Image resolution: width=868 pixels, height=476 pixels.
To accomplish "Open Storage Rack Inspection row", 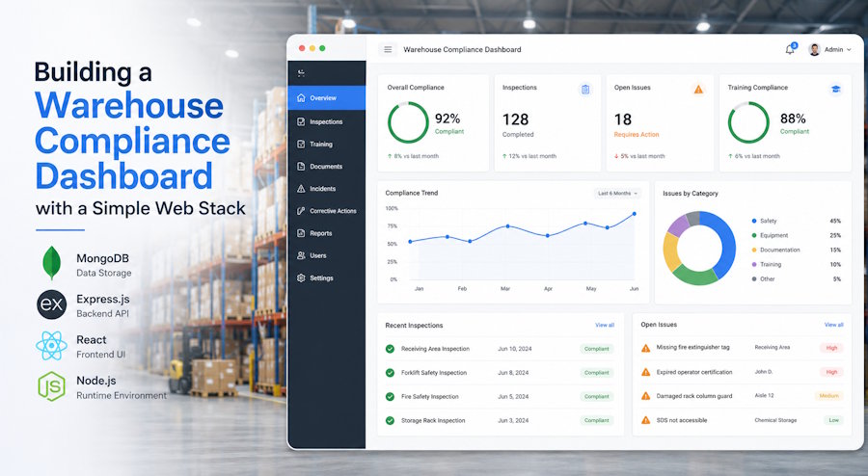I will (x=500, y=420).
